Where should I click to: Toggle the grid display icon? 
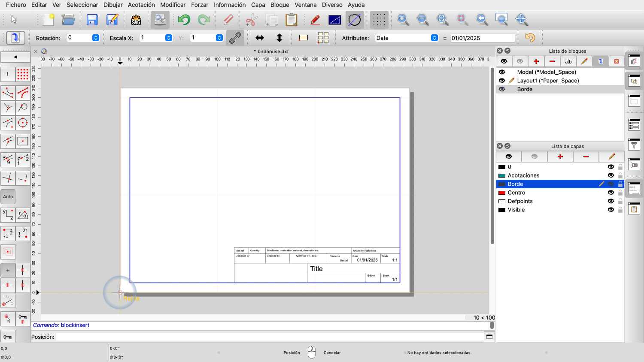pyautogui.click(x=379, y=20)
